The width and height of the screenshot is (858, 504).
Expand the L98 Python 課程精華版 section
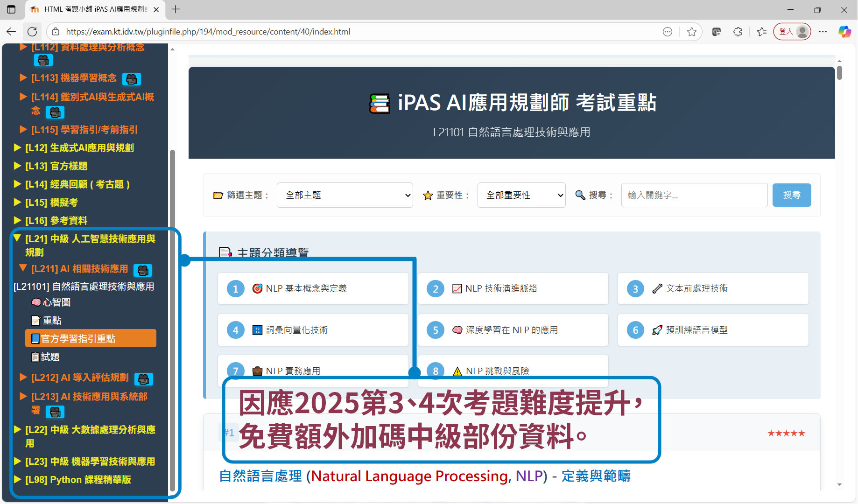[77, 480]
